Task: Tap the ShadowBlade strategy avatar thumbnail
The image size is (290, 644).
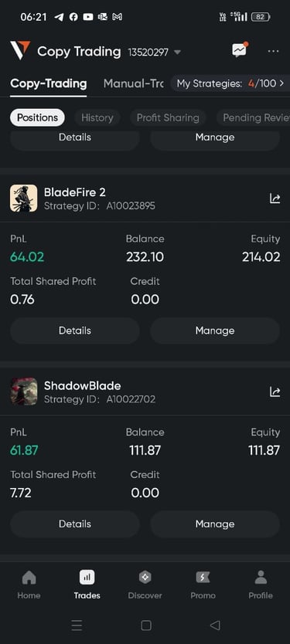Action: [x=24, y=391]
